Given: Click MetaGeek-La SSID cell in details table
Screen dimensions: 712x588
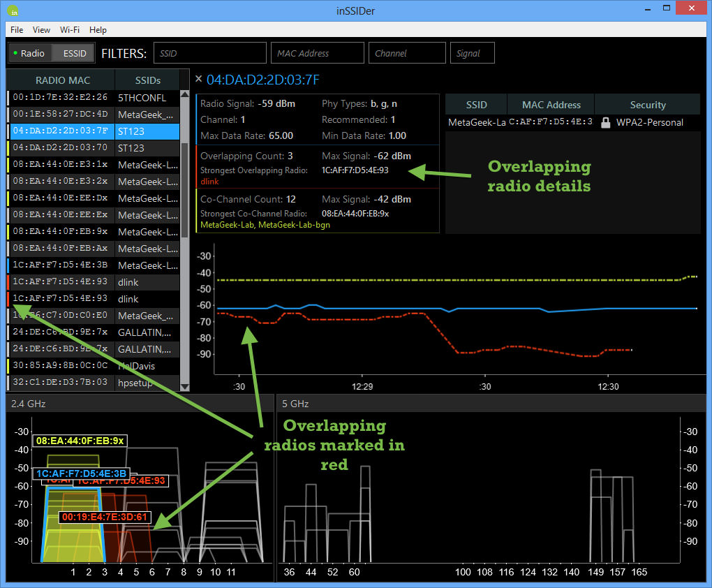Looking at the screenshot, I should pos(477,123).
